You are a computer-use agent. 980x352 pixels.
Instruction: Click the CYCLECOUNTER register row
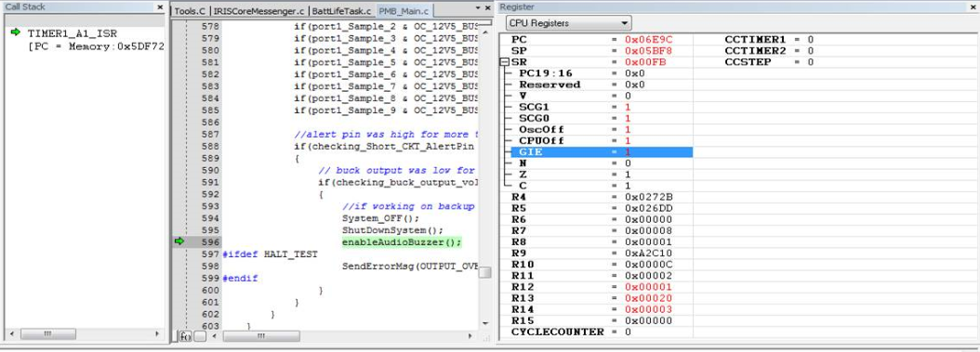point(597,332)
